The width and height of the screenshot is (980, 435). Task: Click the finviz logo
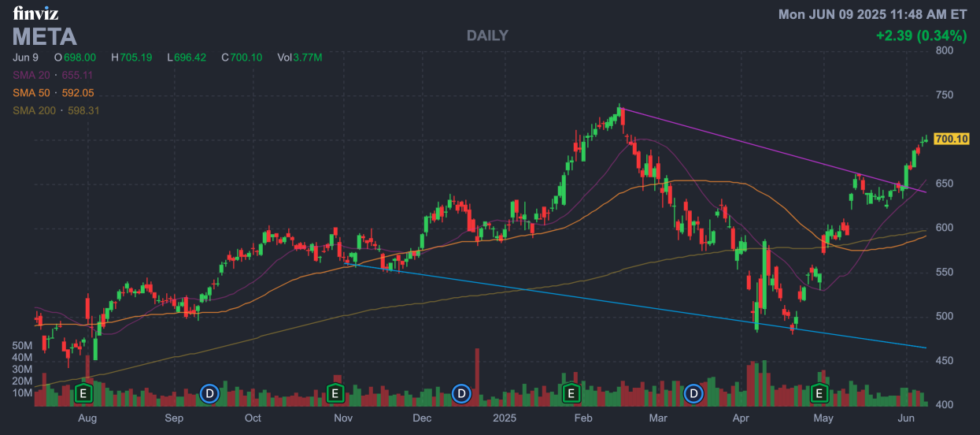(35, 13)
